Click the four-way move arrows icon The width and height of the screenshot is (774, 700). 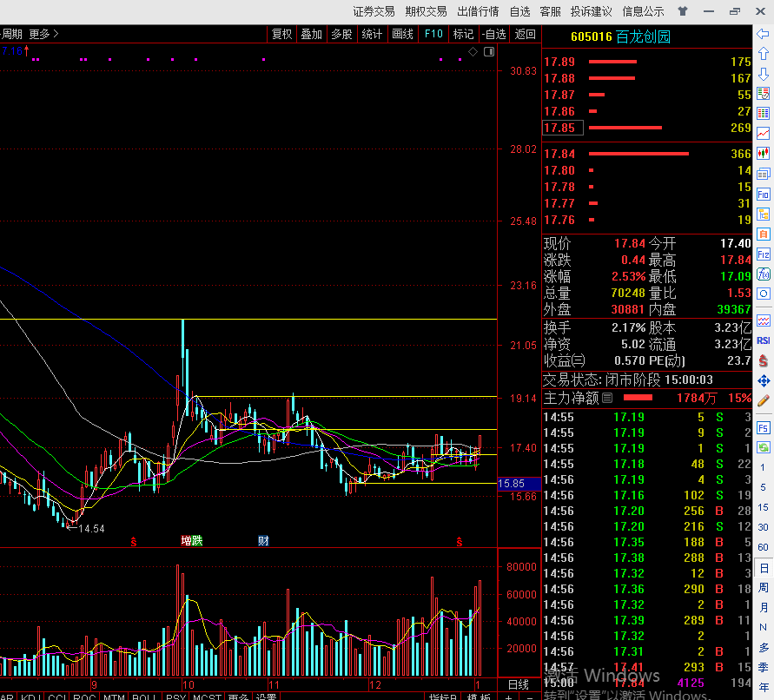tap(764, 380)
